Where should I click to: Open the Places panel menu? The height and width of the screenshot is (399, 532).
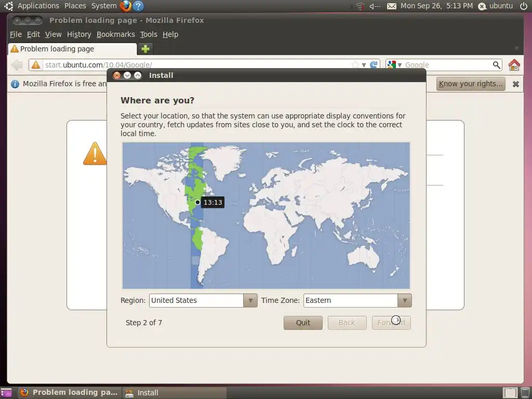pyautogui.click(x=75, y=6)
